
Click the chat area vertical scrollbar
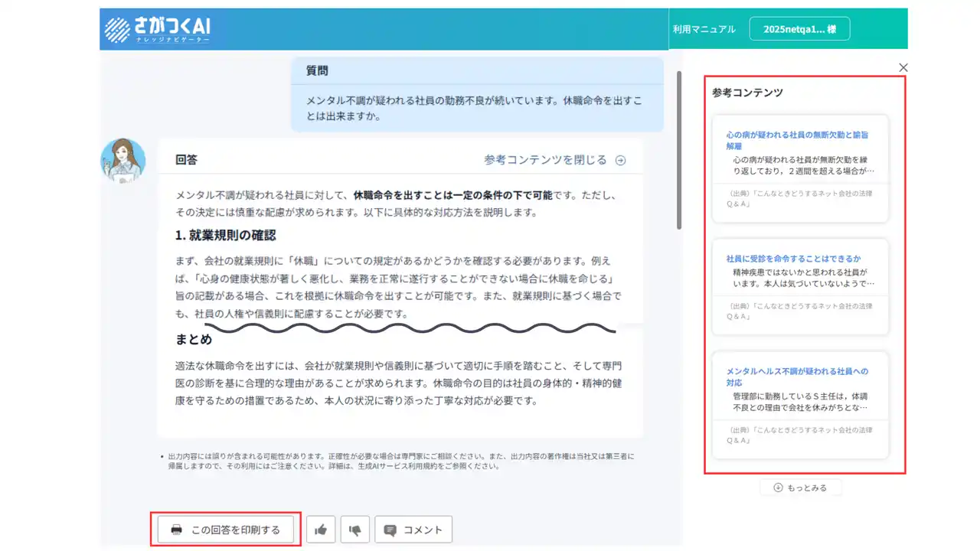678,150
